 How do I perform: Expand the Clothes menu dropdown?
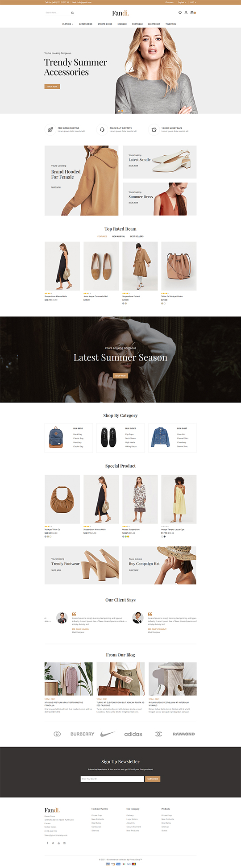point(67,24)
